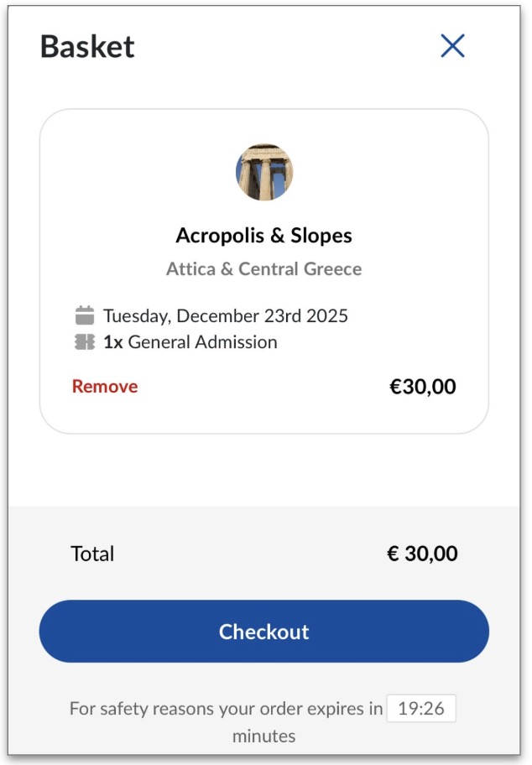Viewport: 532px width, 765px height.
Task: Click the calendar icon beside the date
Action: pyautogui.click(x=85, y=316)
